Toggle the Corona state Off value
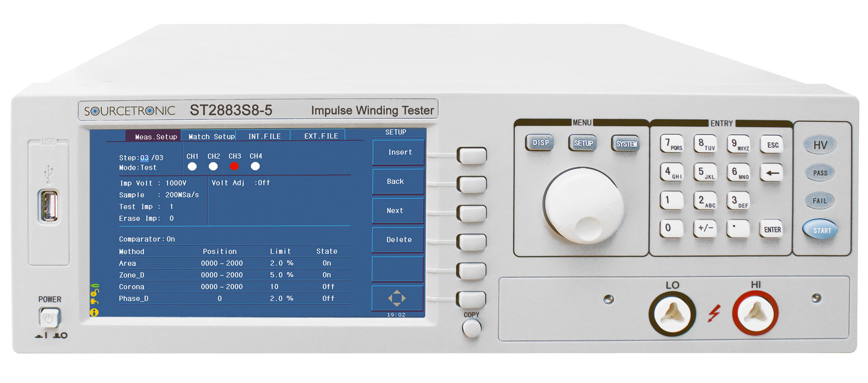The image size is (868, 383). pos(328,287)
